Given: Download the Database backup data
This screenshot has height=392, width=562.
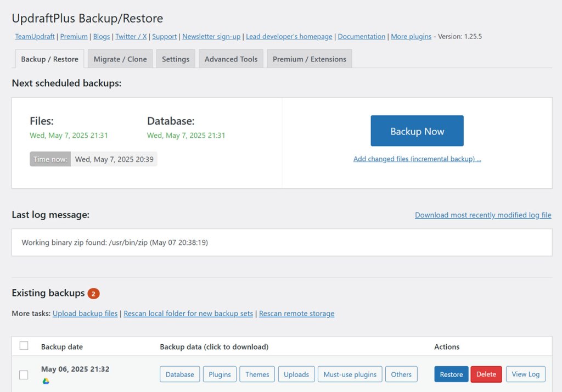Looking at the screenshot, I should point(180,374).
